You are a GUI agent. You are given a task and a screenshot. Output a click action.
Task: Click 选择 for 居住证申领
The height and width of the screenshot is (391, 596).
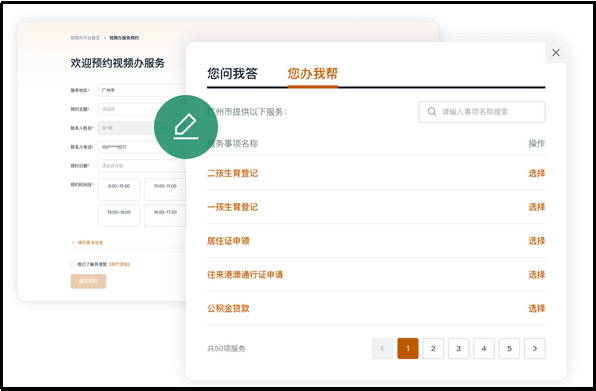[x=537, y=241]
